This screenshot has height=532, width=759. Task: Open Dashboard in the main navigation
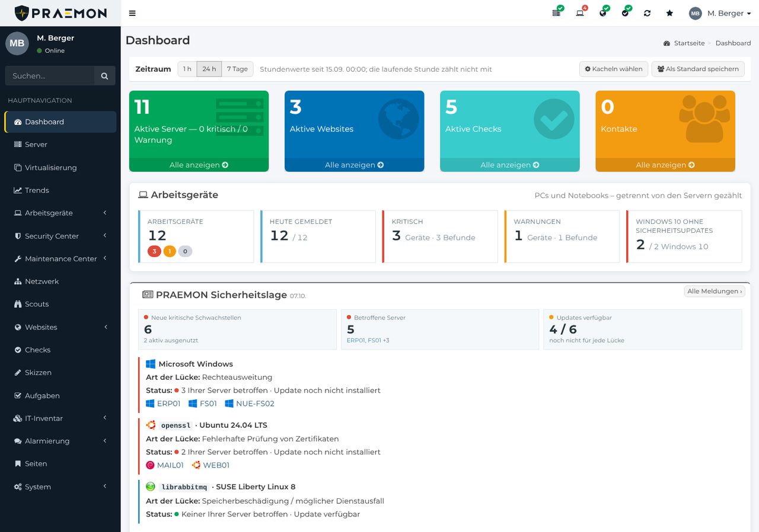[60, 121]
